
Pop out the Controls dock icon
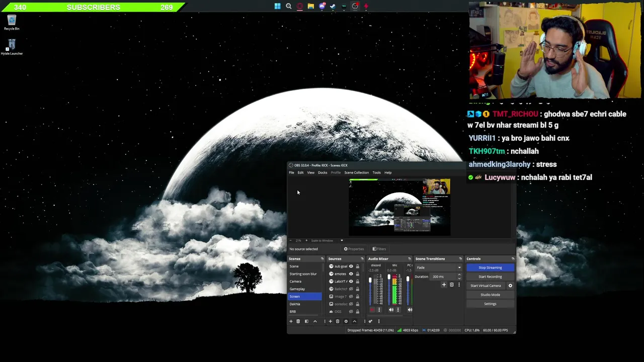coord(513,259)
